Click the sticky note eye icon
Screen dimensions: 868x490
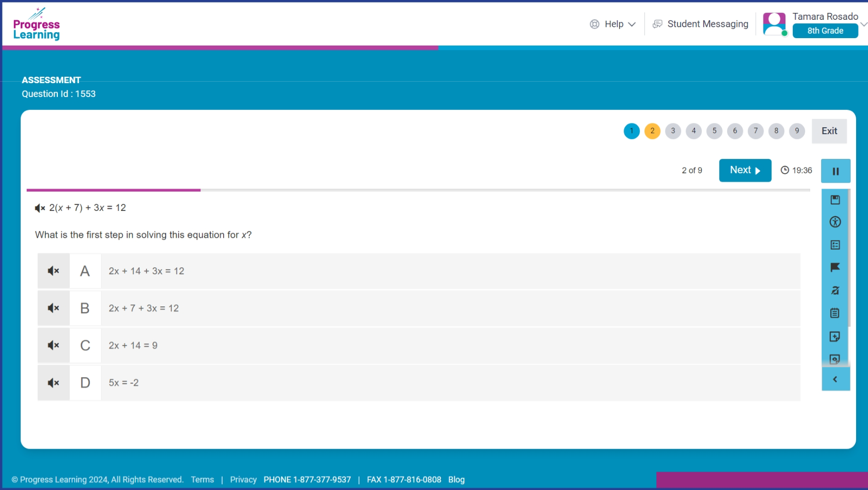[x=835, y=359]
